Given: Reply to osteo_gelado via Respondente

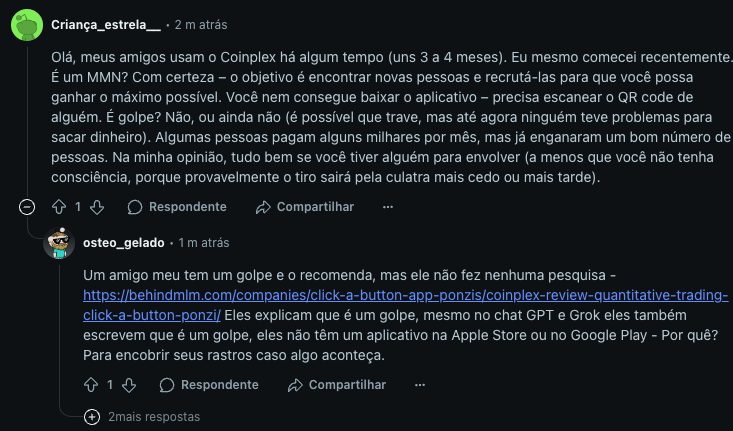Looking at the screenshot, I should (x=209, y=385).
